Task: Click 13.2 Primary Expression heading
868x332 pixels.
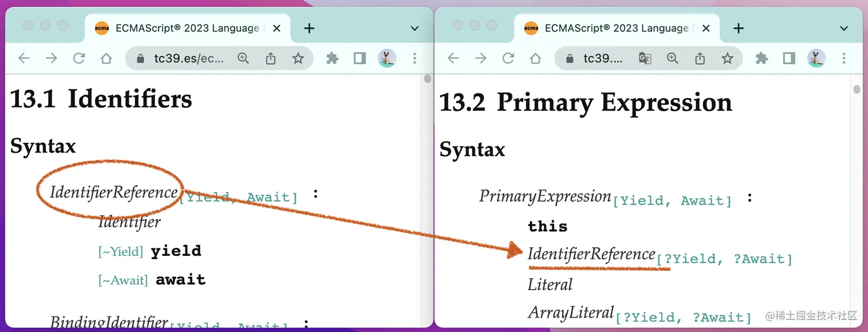Action: point(586,103)
